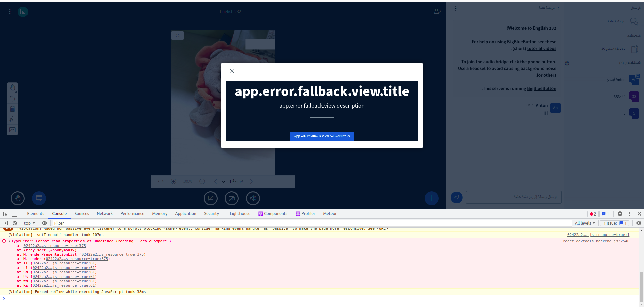Switch to the Network tab in DevTools
Image resolution: width=644 pixels, height=307 pixels.
104,213
